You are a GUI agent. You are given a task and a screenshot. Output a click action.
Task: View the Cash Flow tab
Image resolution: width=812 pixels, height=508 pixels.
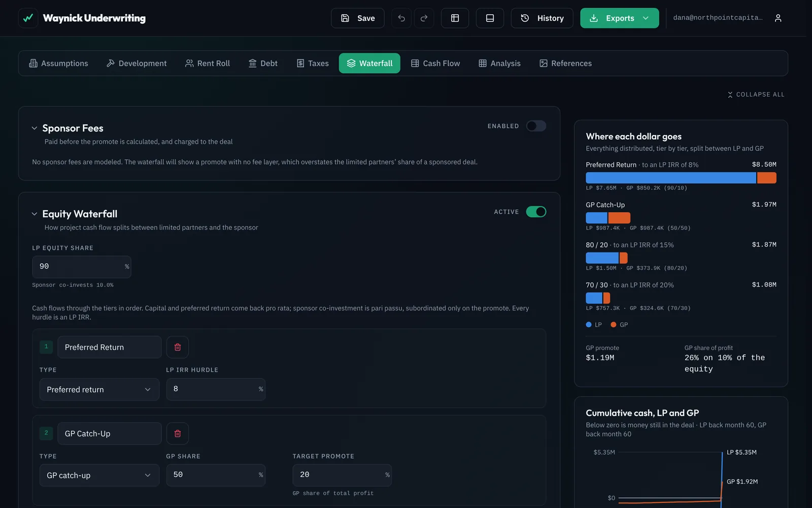coord(435,63)
